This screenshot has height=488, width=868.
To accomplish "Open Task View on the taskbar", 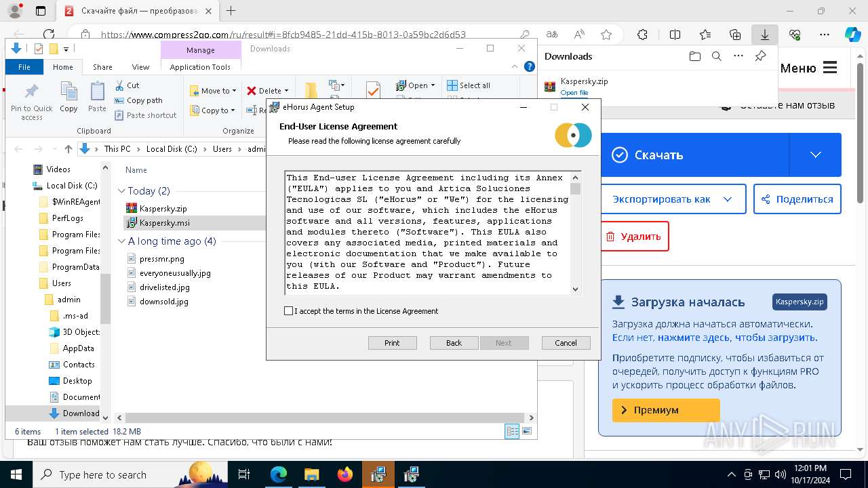I will 244,474.
